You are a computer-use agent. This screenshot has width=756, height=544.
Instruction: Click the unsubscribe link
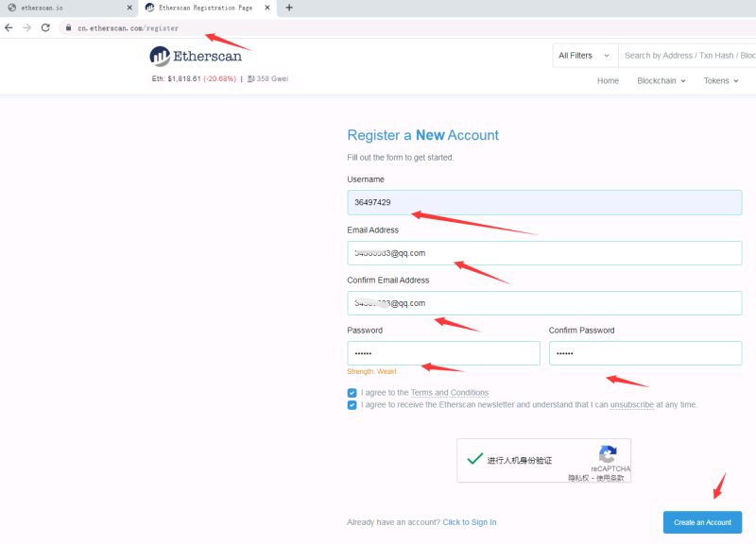pyautogui.click(x=632, y=405)
